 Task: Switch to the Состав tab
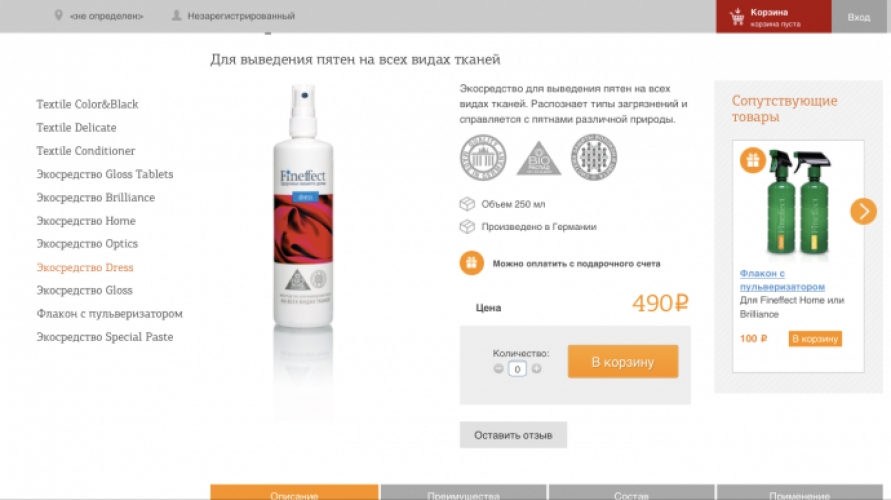pos(631,493)
